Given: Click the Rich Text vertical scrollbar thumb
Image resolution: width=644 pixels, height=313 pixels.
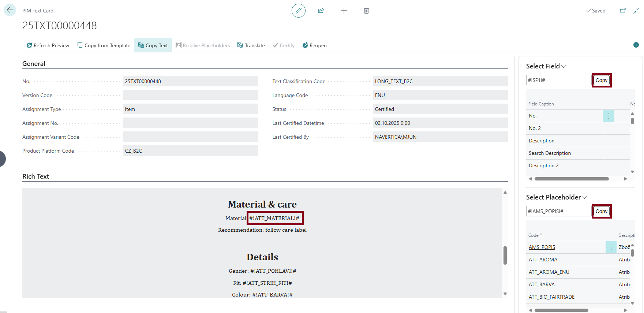Looking at the screenshot, I should pos(505,255).
